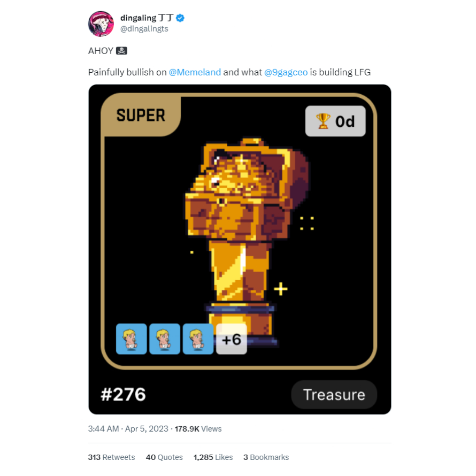Open the @Memeland mention link
Screen dimensions: 476x476
[195, 72]
